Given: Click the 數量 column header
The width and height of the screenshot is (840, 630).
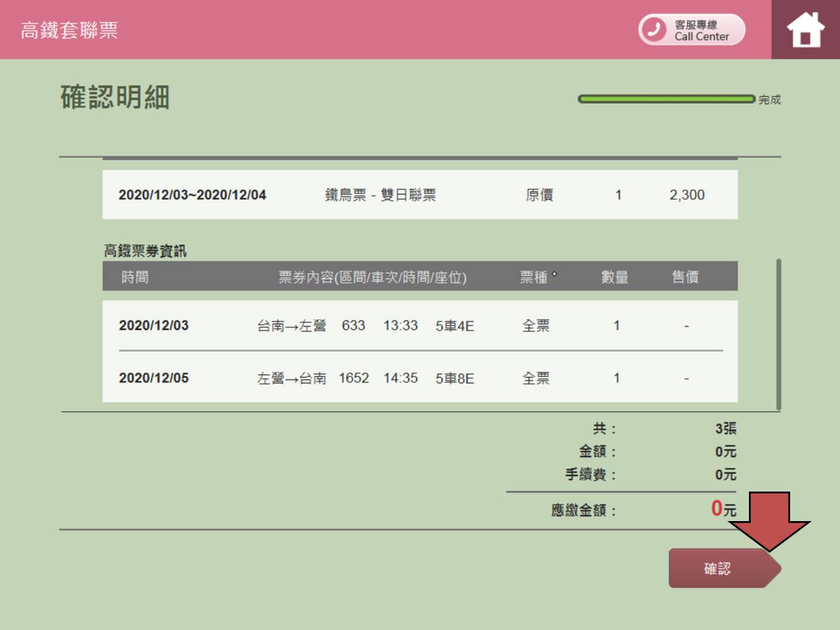Looking at the screenshot, I should tap(615, 277).
